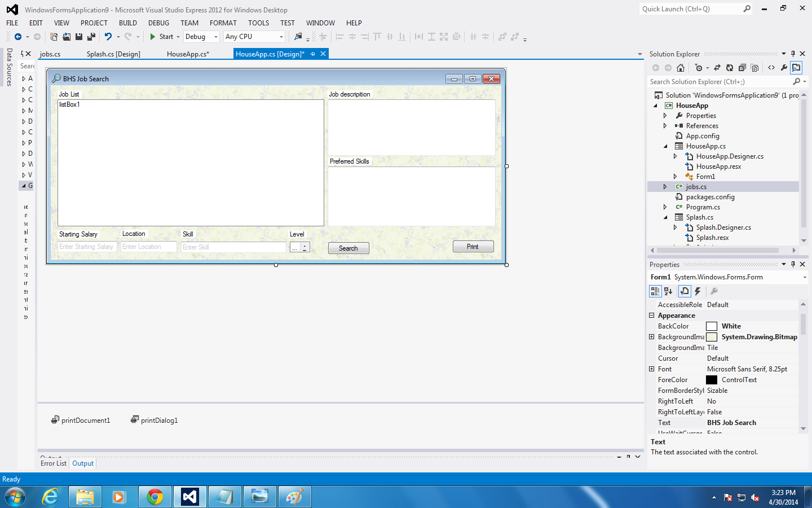Toggle Preview Selected Items icon
This screenshot has height=508, width=812.
pos(796,68)
